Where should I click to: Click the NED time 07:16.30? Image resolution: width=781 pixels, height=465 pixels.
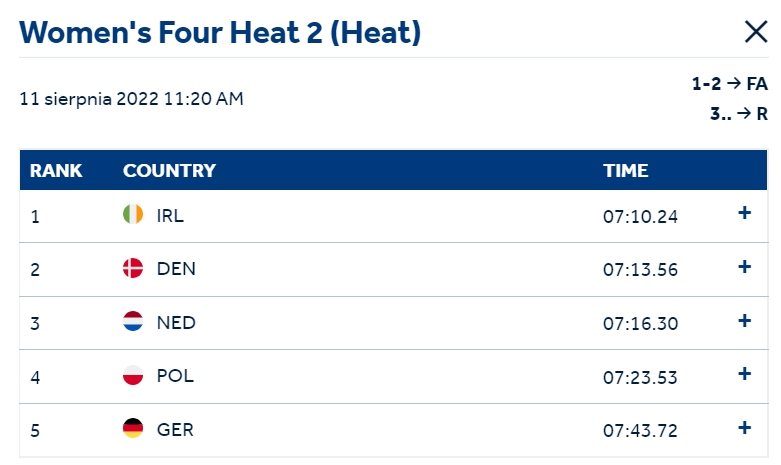tap(641, 324)
